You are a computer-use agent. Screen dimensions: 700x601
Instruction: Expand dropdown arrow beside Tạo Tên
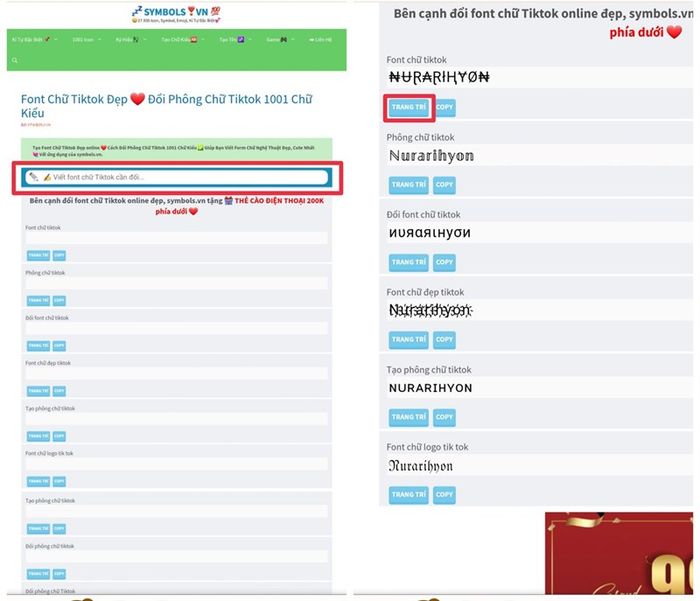tap(250, 40)
